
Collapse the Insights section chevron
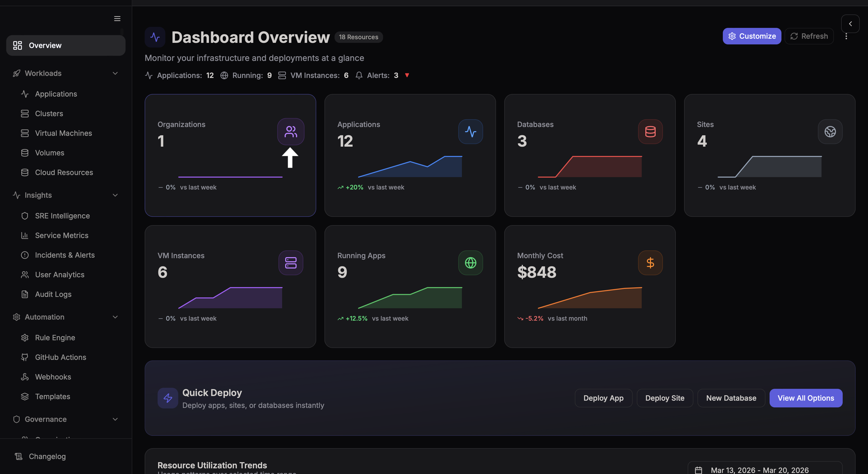pyautogui.click(x=115, y=195)
